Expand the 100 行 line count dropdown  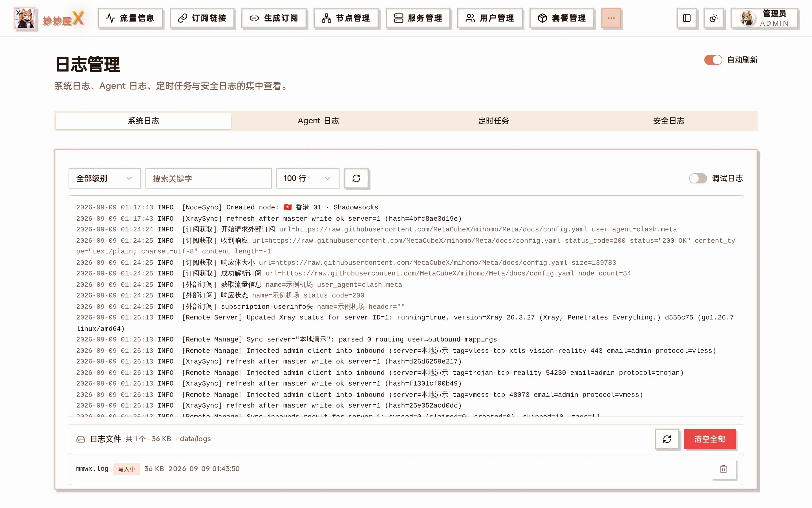click(x=308, y=178)
